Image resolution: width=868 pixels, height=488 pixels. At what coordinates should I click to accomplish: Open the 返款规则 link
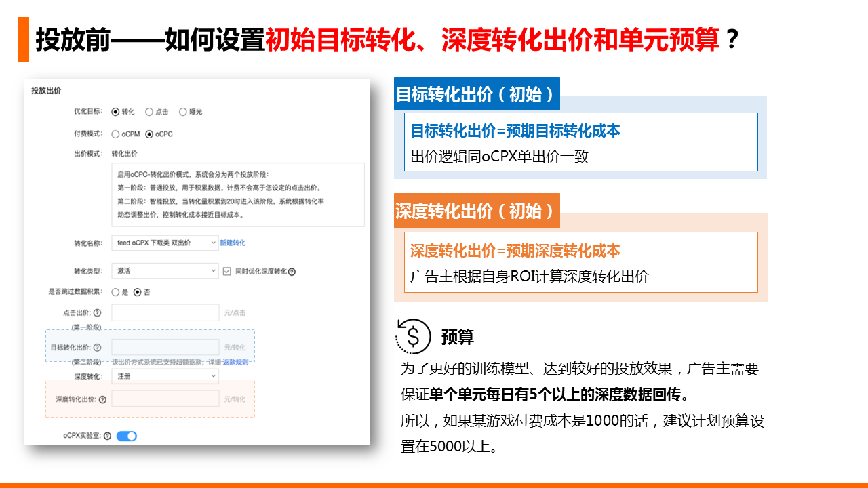236,362
